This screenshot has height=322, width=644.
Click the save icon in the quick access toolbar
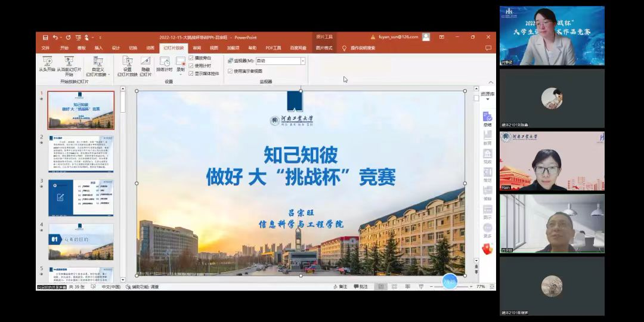(45, 37)
